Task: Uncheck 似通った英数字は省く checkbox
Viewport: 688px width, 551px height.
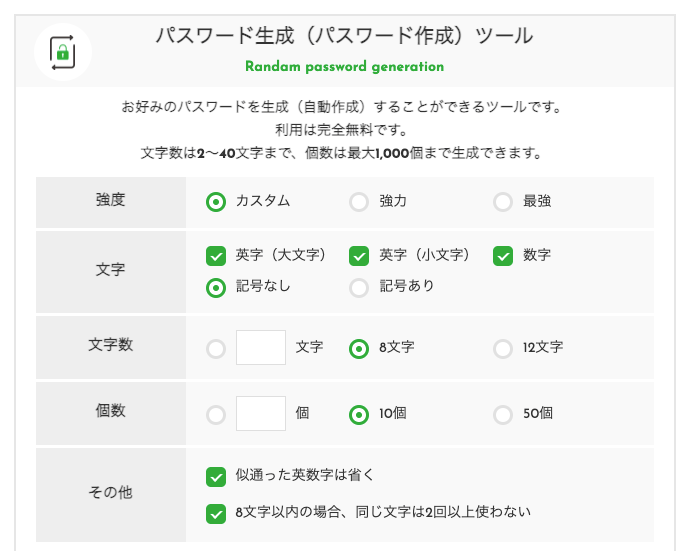Action: tap(215, 476)
